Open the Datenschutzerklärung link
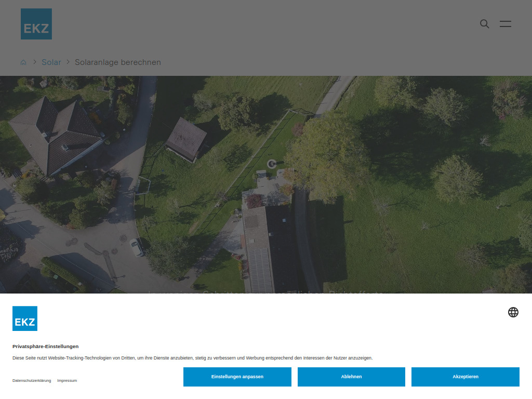 tap(31, 380)
